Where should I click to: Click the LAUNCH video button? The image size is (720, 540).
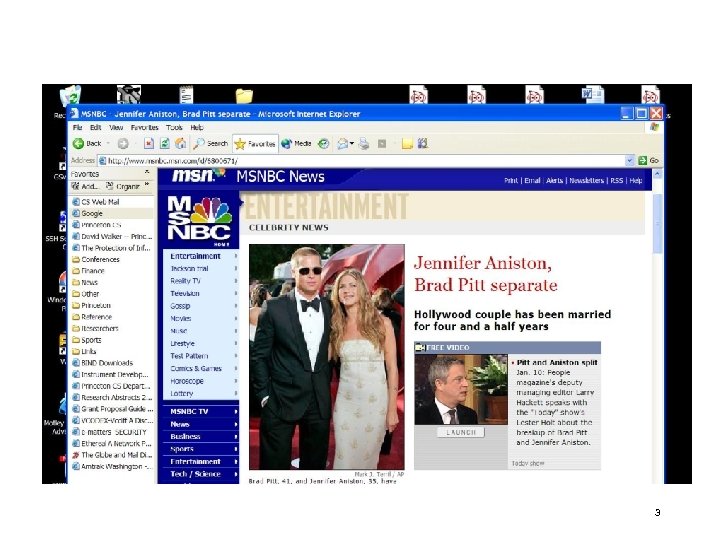pos(461,432)
